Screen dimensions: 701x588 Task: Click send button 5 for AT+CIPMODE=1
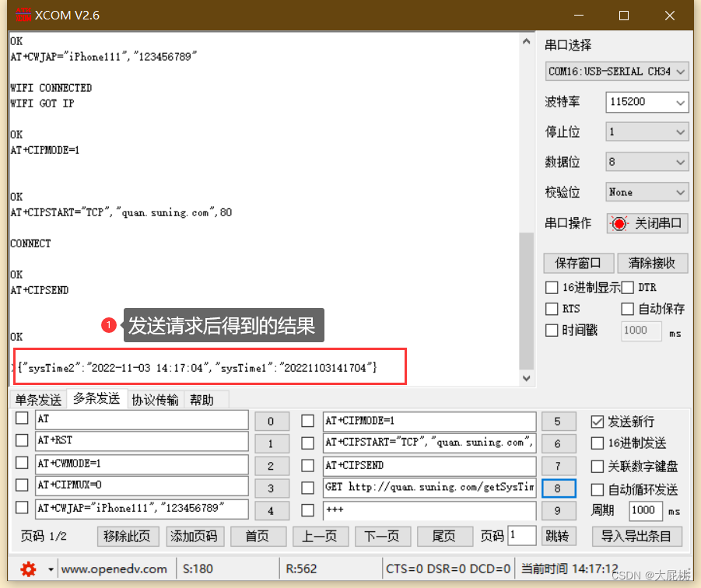559,422
